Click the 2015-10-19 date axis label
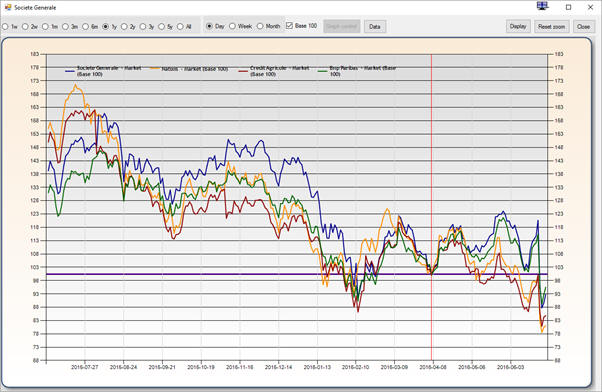 click(201, 367)
